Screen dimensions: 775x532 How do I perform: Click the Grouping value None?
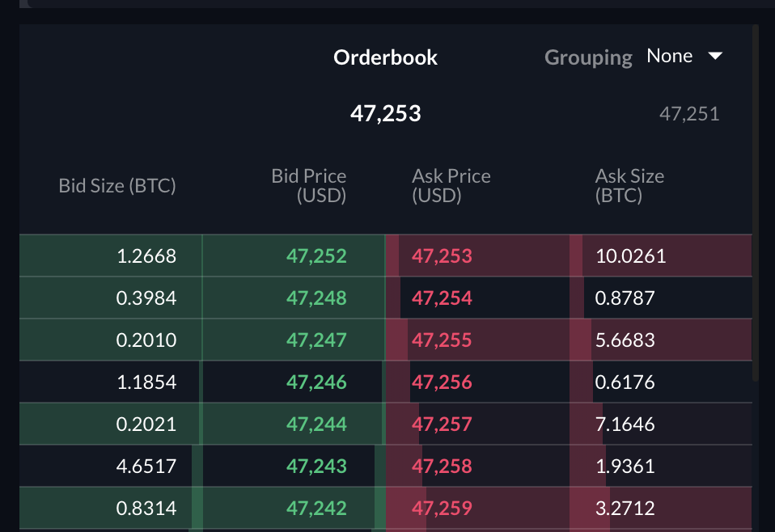click(x=670, y=57)
